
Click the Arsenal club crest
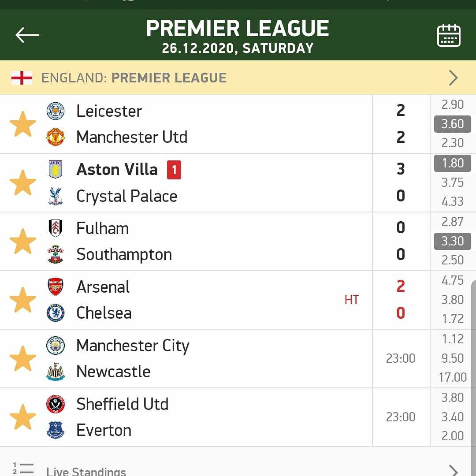point(56,287)
